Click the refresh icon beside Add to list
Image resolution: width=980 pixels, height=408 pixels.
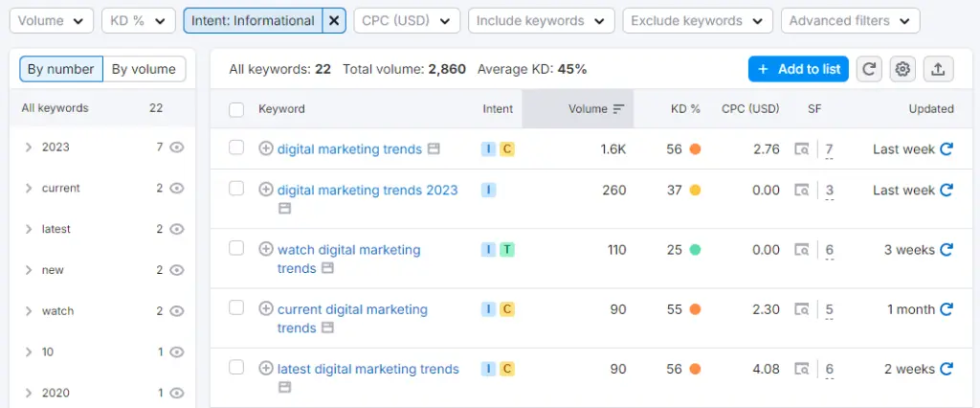pos(869,69)
